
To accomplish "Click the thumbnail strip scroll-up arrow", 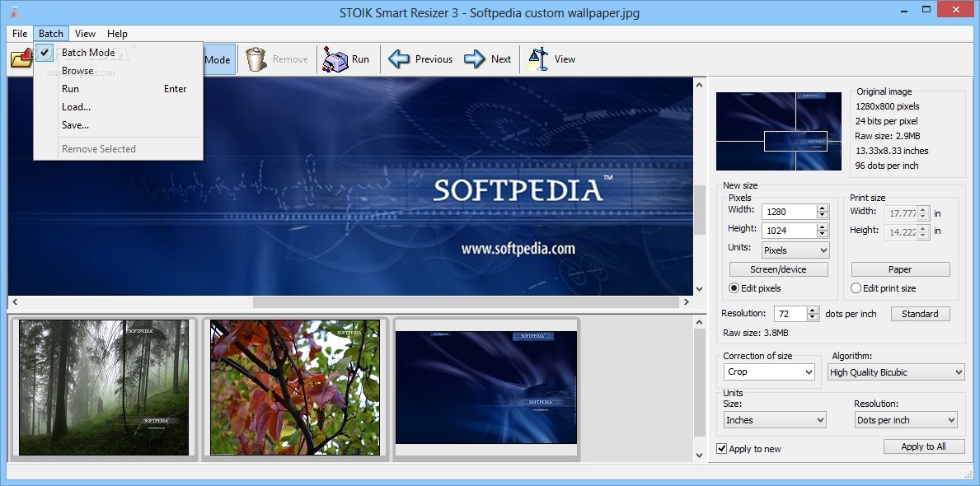I will click(700, 322).
